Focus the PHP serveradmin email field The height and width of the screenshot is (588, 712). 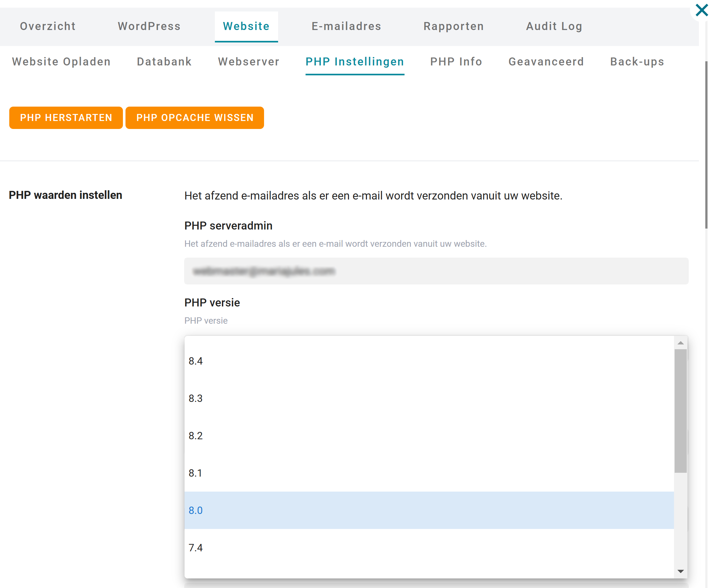tap(436, 271)
